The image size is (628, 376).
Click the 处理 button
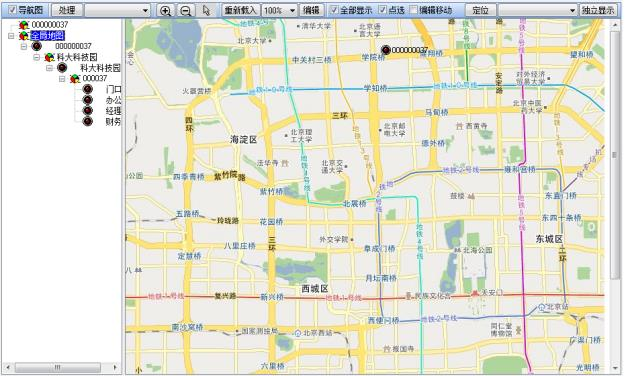pyautogui.click(x=67, y=10)
